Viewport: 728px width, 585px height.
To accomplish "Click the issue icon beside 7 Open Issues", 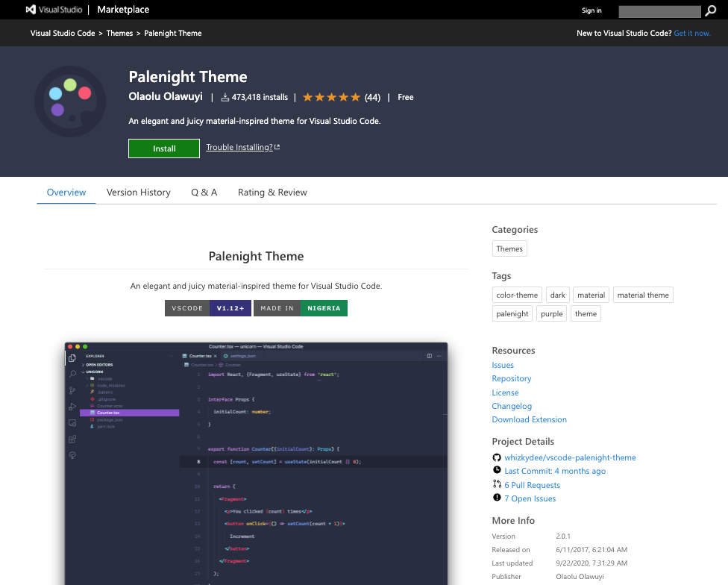I will click(x=496, y=498).
